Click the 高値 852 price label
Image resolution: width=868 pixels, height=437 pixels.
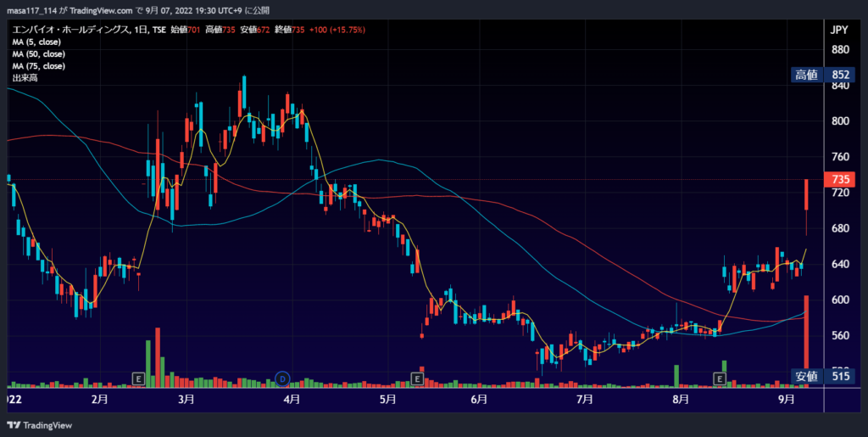pyautogui.click(x=822, y=75)
